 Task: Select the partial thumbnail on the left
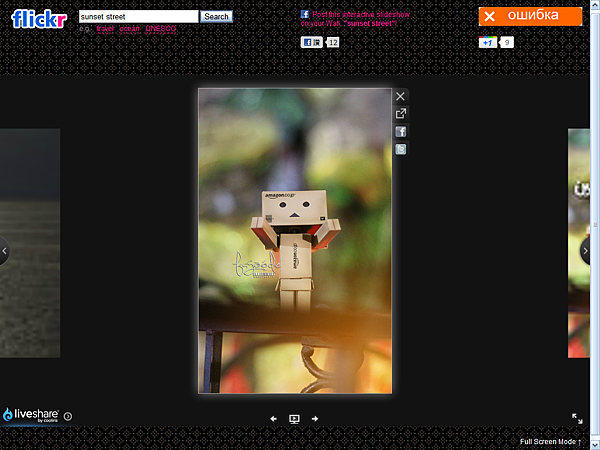click(30, 243)
